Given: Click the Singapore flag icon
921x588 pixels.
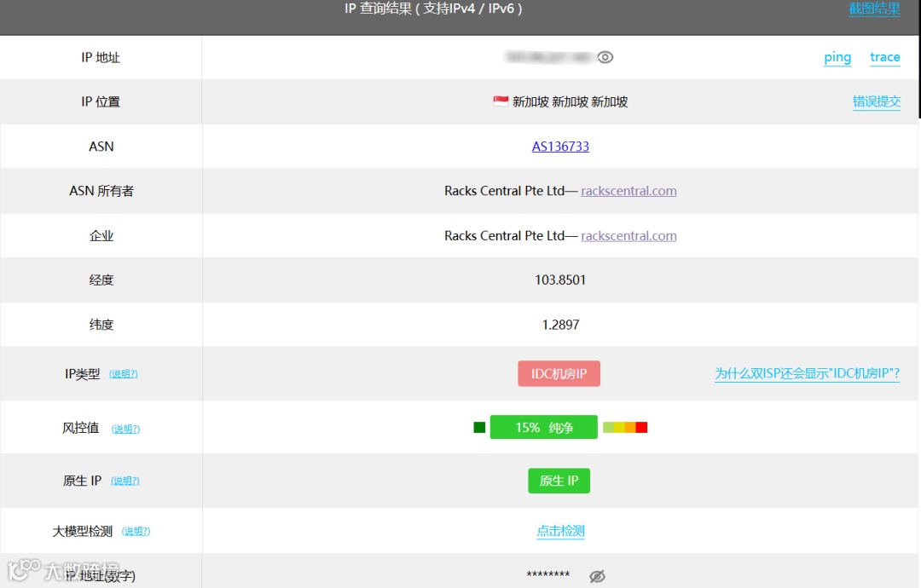Looking at the screenshot, I should point(501,101).
